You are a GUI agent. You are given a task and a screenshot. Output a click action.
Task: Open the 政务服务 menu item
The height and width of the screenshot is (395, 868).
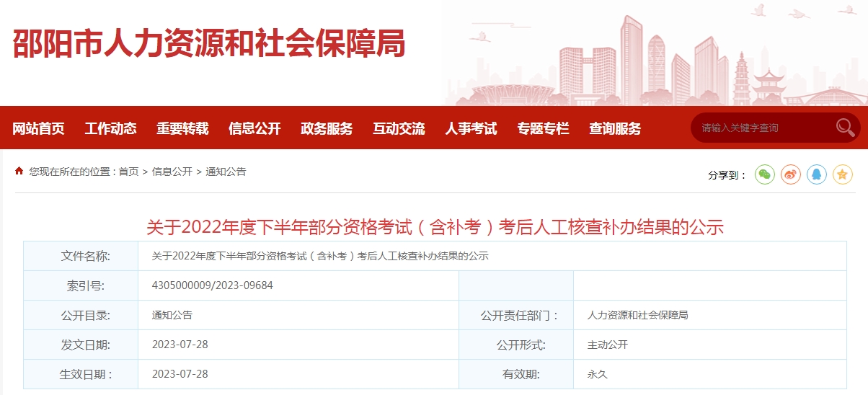327,128
